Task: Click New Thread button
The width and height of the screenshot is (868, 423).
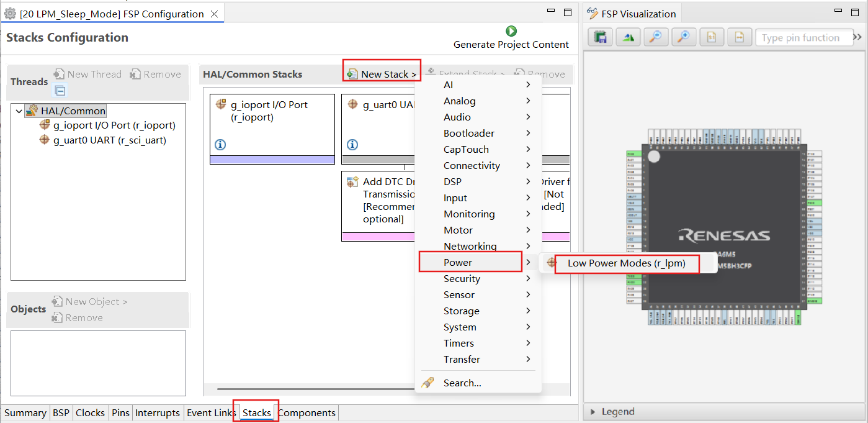Action: tap(87, 74)
